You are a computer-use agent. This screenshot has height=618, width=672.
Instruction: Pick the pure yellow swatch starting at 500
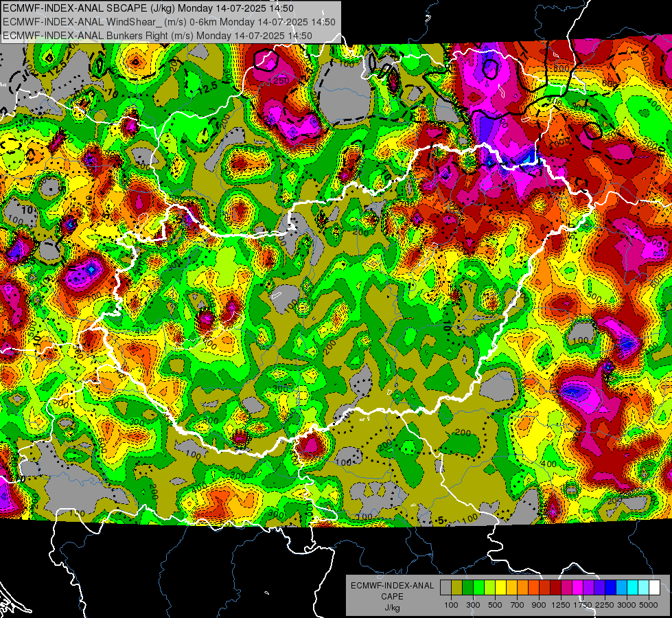pyautogui.click(x=500, y=587)
